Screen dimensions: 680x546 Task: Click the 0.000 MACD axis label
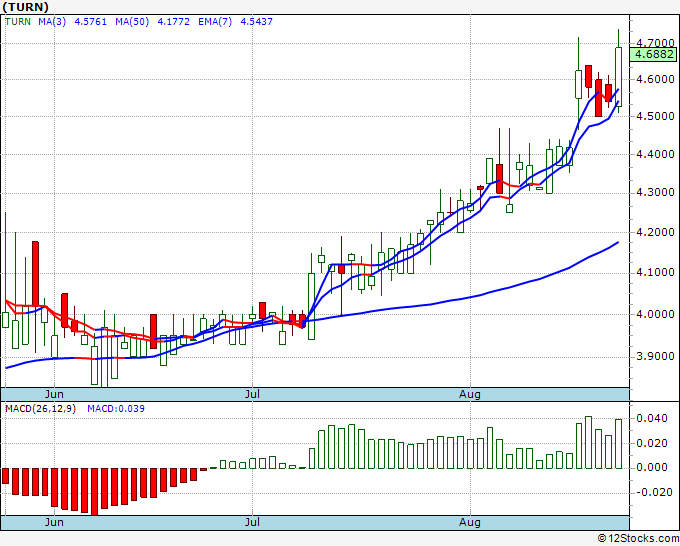(652, 467)
